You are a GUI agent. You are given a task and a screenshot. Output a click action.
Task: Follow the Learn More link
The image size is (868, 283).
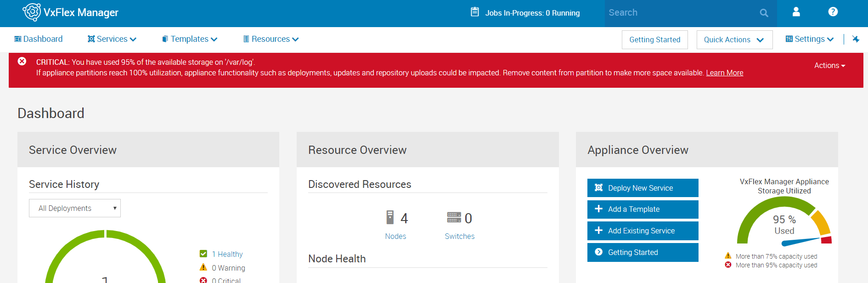coord(724,73)
